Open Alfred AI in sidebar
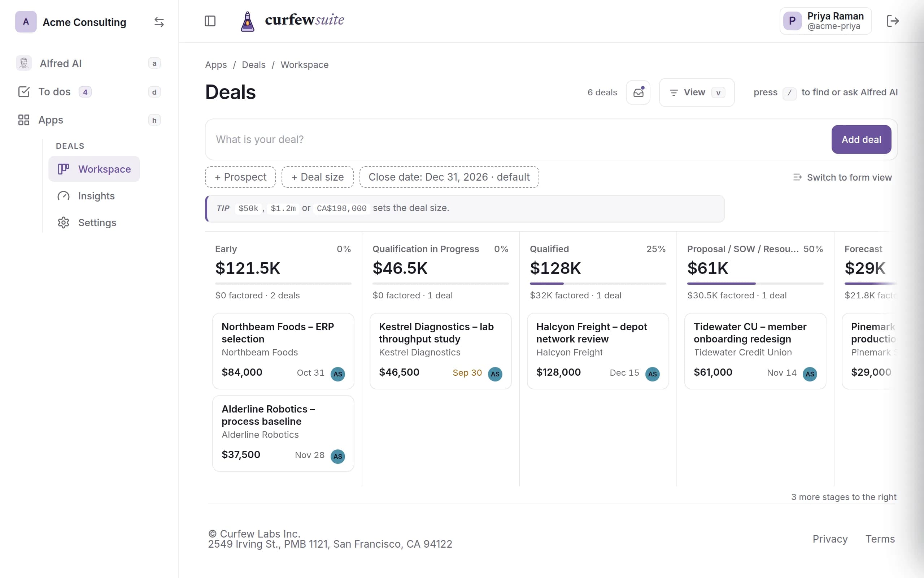The image size is (924, 578). (x=89, y=63)
